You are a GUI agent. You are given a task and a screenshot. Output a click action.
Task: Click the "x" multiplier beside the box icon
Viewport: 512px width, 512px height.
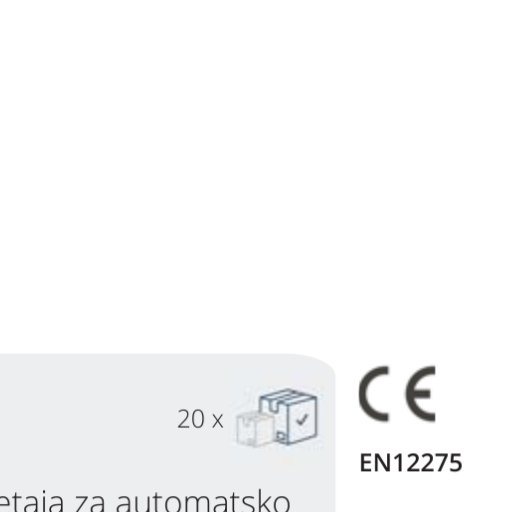[217, 421]
